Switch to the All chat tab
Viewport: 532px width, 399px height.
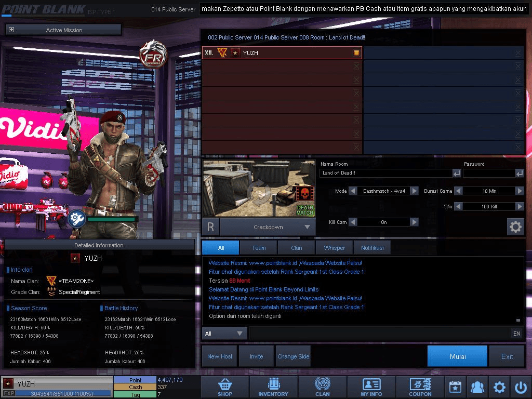point(221,248)
